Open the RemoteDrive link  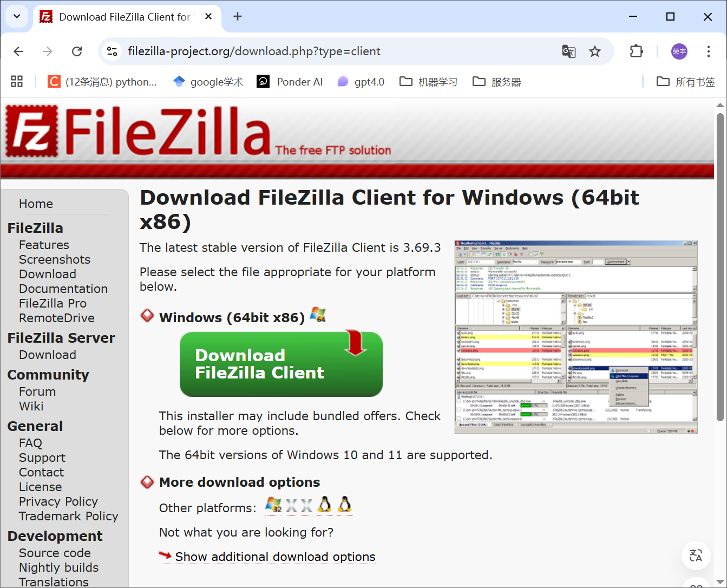pos(57,318)
